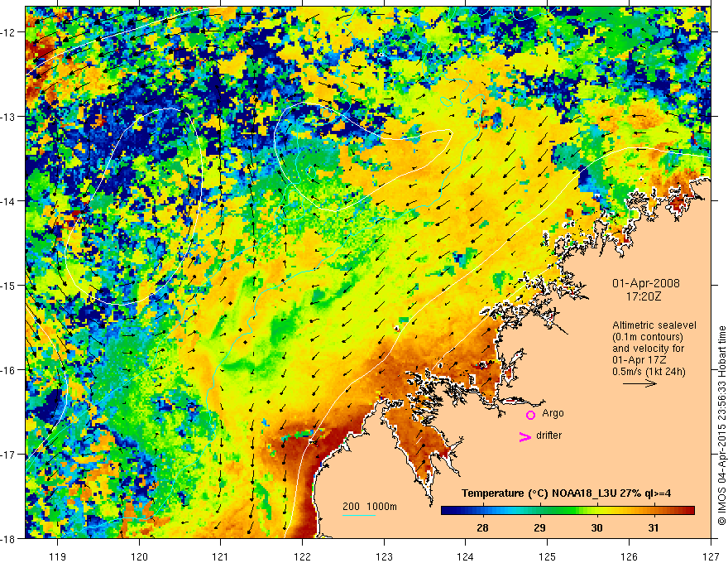Image resolution: width=728 pixels, height=563 pixels.
Task: Click the -17 latitude axis label
Action: tap(8, 455)
